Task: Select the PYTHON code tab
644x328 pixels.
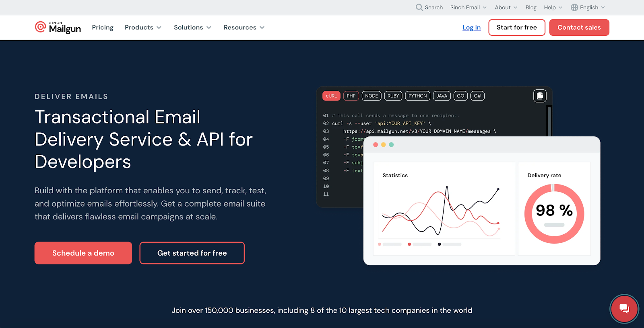Action: click(417, 96)
